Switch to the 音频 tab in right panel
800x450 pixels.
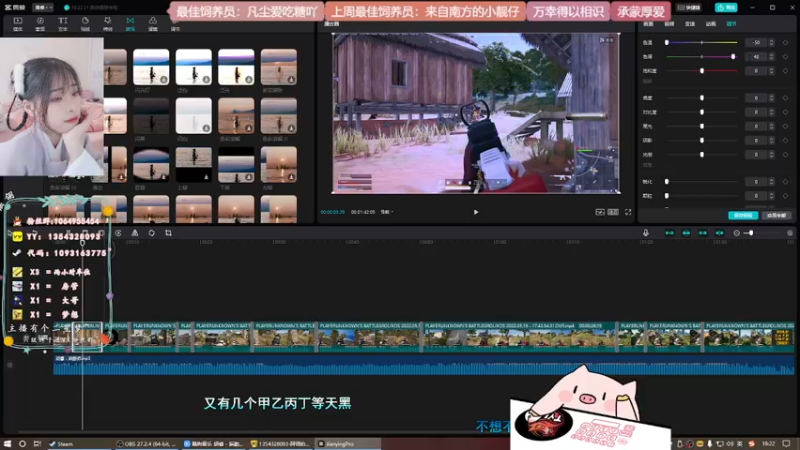tap(669, 24)
